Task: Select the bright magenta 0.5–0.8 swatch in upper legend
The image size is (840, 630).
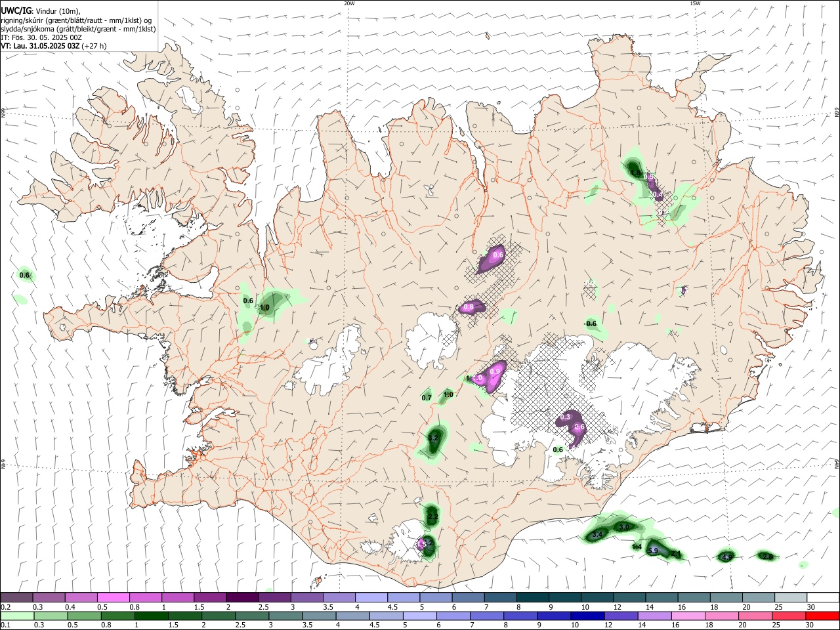Action: click(113, 598)
